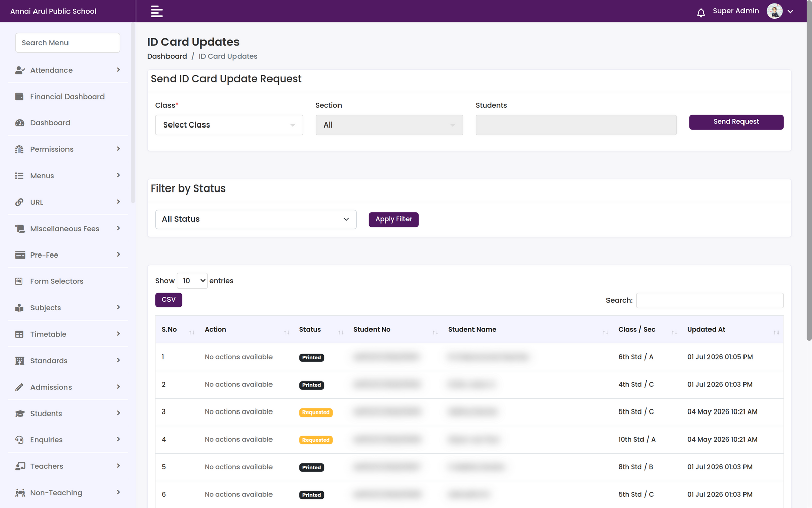Click the Super Admin name label
This screenshot has width=812, height=508.
pyautogui.click(x=735, y=11)
